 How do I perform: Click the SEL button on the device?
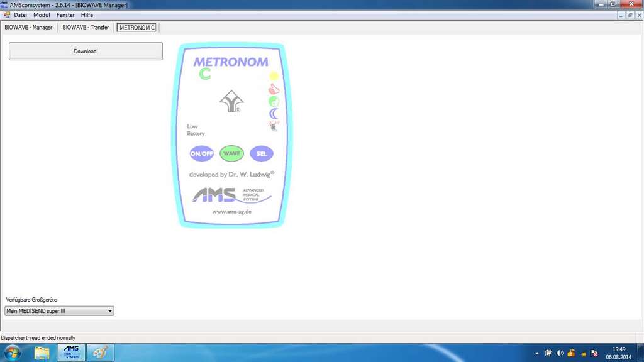(262, 153)
